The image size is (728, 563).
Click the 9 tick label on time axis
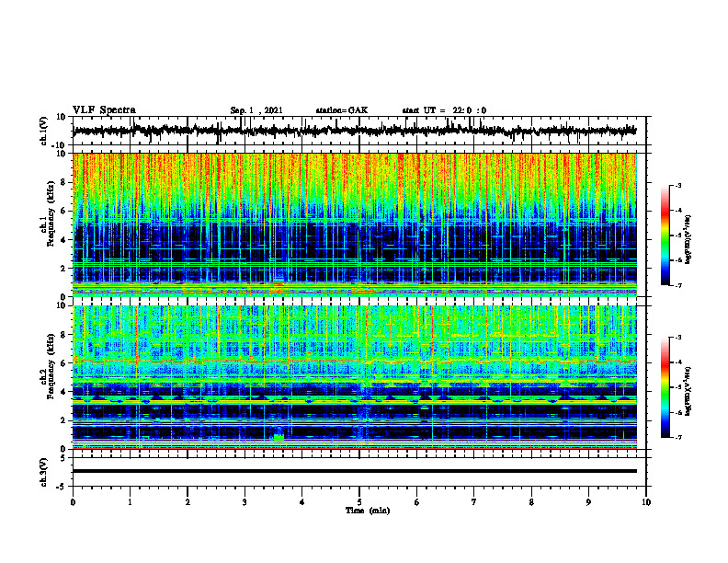click(588, 502)
